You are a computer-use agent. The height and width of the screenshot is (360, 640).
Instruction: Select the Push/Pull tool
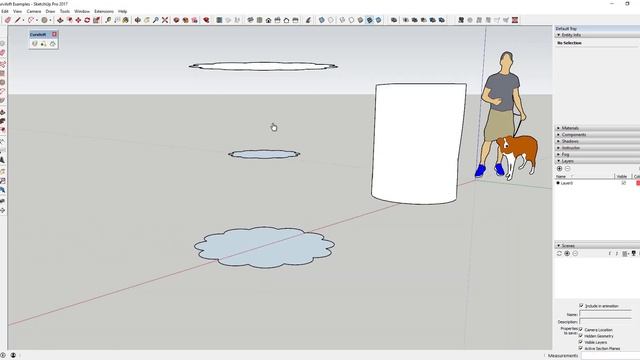pos(60,20)
